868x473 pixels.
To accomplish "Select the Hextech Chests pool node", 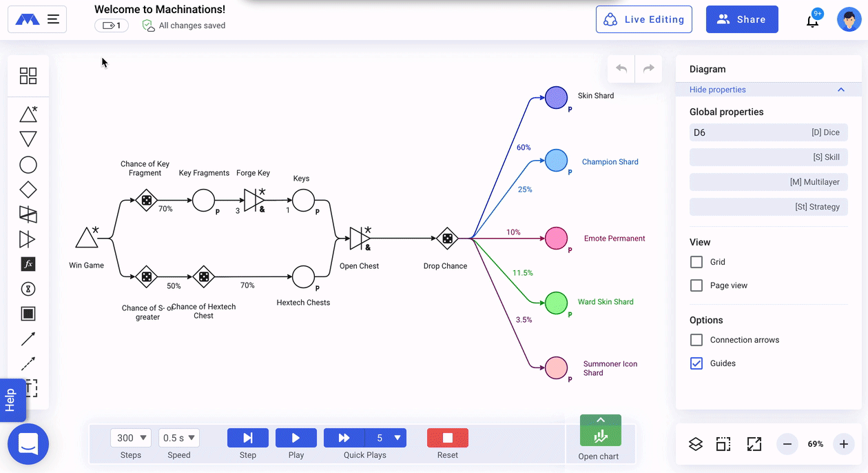I will click(x=303, y=276).
